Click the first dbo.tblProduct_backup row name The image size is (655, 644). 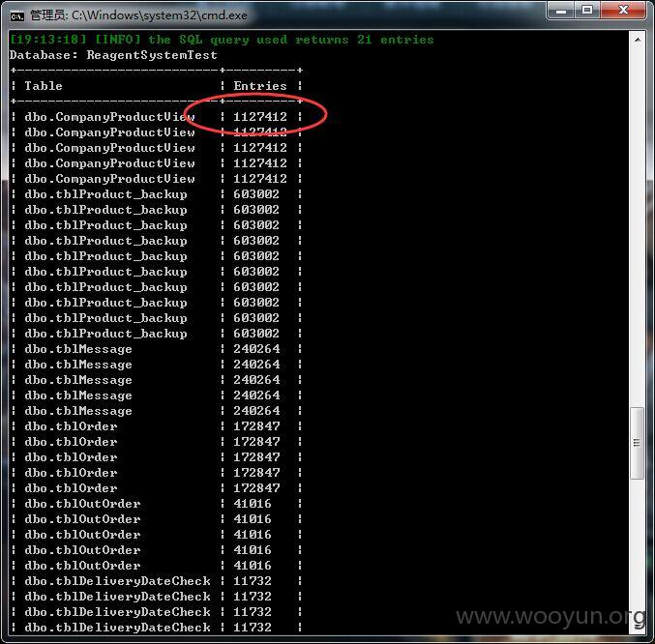coord(106,194)
